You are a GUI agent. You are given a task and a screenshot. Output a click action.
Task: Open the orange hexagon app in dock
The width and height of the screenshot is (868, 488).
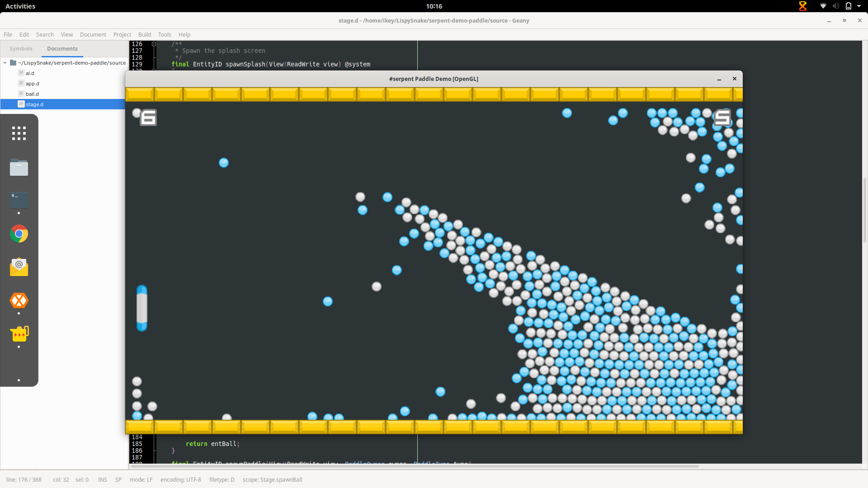19,300
